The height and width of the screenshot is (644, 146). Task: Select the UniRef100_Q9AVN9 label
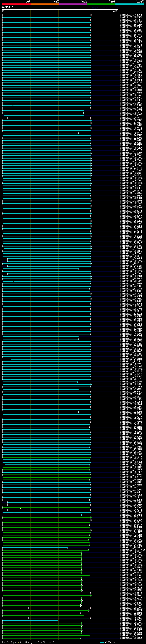(131, 53)
